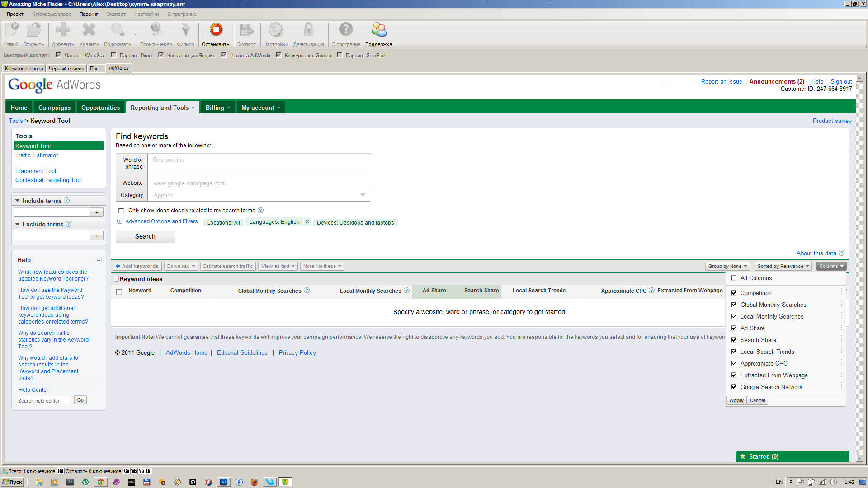This screenshot has height=488, width=868.
Task: Switch to the Черный список tab
Action: point(66,69)
